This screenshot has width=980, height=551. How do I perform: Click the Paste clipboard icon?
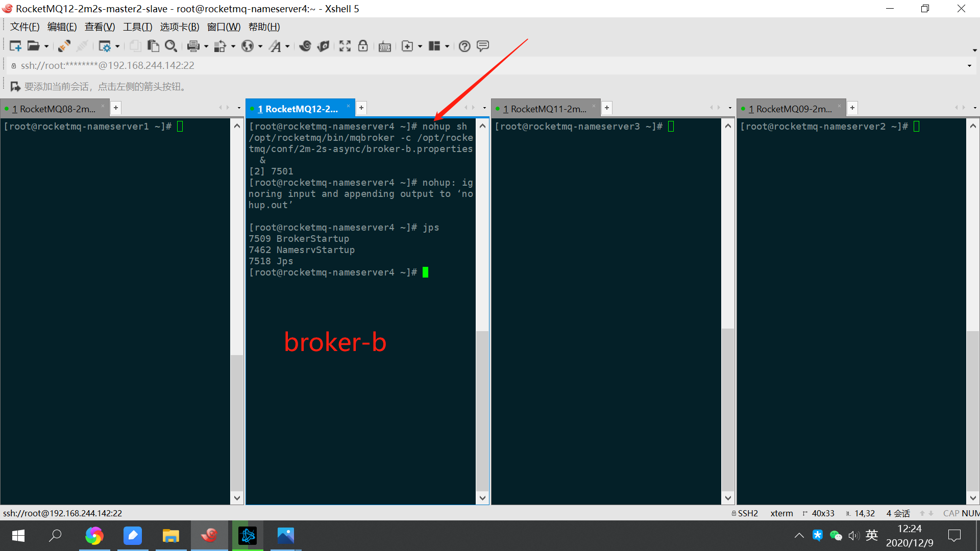pyautogui.click(x=153, y=46)
